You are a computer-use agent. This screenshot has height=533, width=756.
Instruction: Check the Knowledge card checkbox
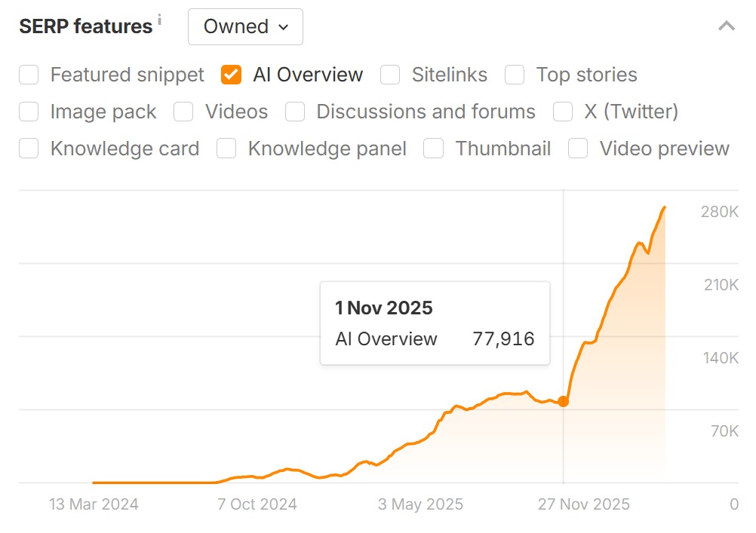[29, 149]
